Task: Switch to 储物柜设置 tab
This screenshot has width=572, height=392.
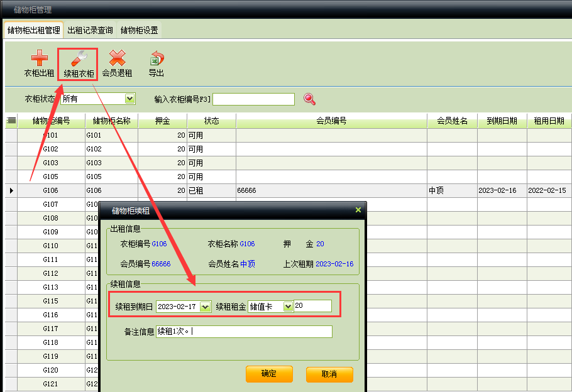Action: pos(140,30)
